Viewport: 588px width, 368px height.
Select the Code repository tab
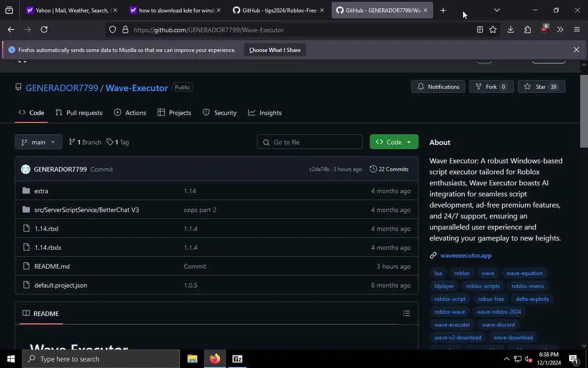[x=31, y=113]
